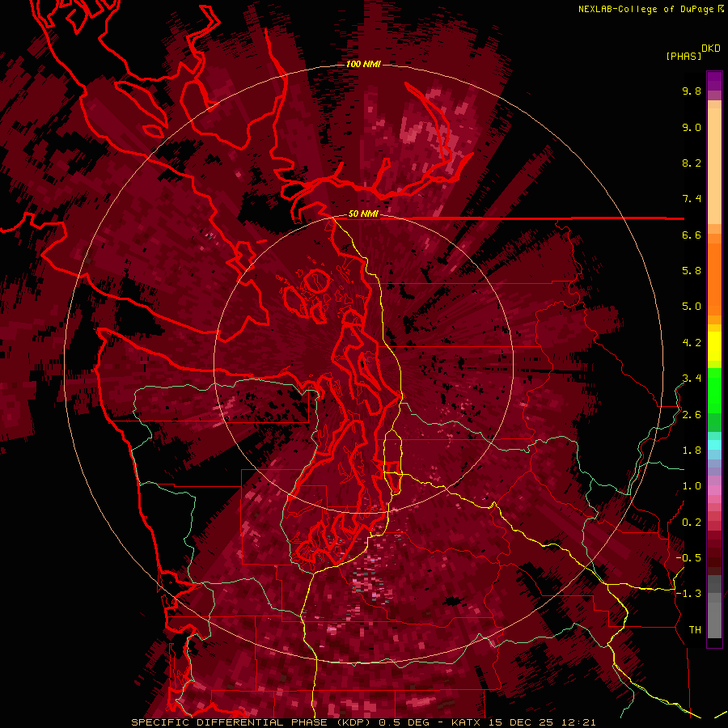Click the 1.8 value on the legend
728x728 pixels.
pyautogui.click(x=692, y=451)
